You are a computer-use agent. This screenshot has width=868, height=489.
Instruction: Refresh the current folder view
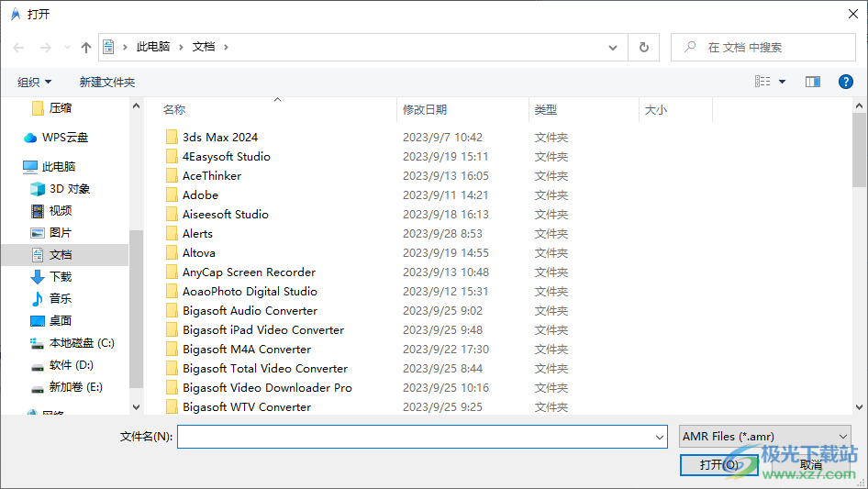644,48
